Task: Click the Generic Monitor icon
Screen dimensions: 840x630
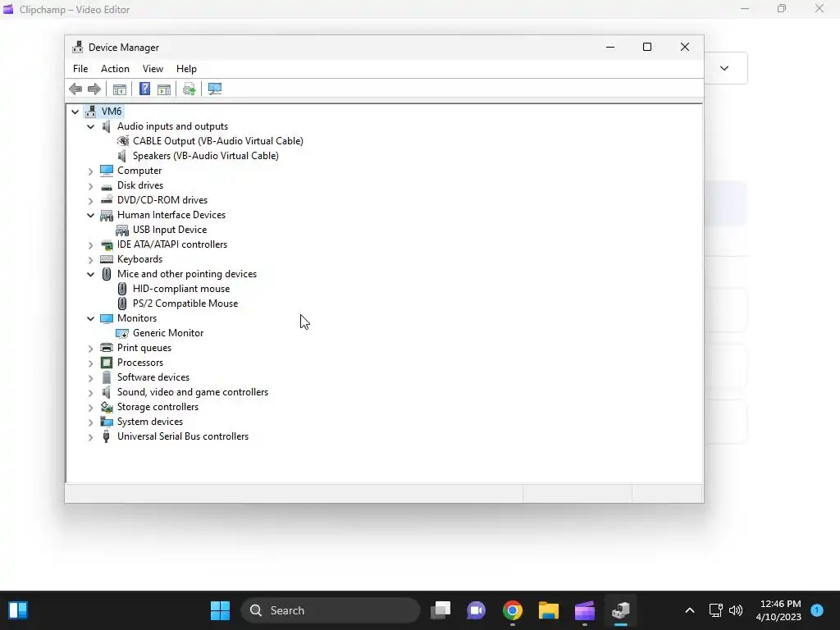Action: click(122, 333)
